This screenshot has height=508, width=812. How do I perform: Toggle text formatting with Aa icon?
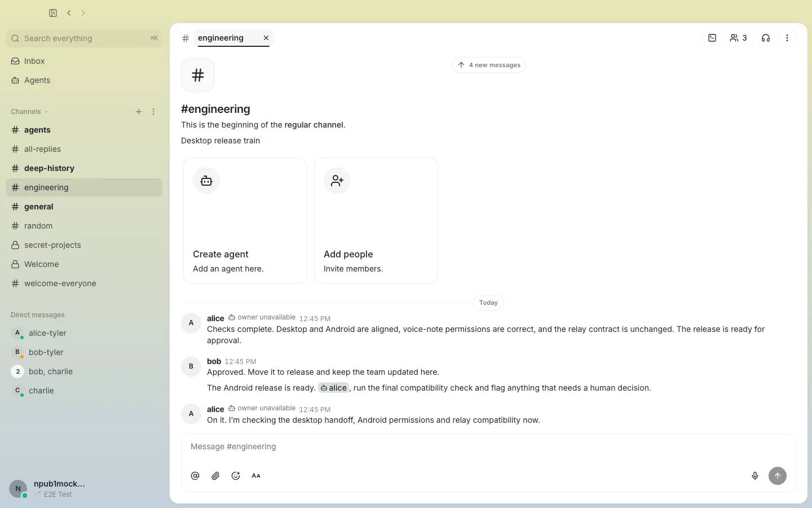256,476
